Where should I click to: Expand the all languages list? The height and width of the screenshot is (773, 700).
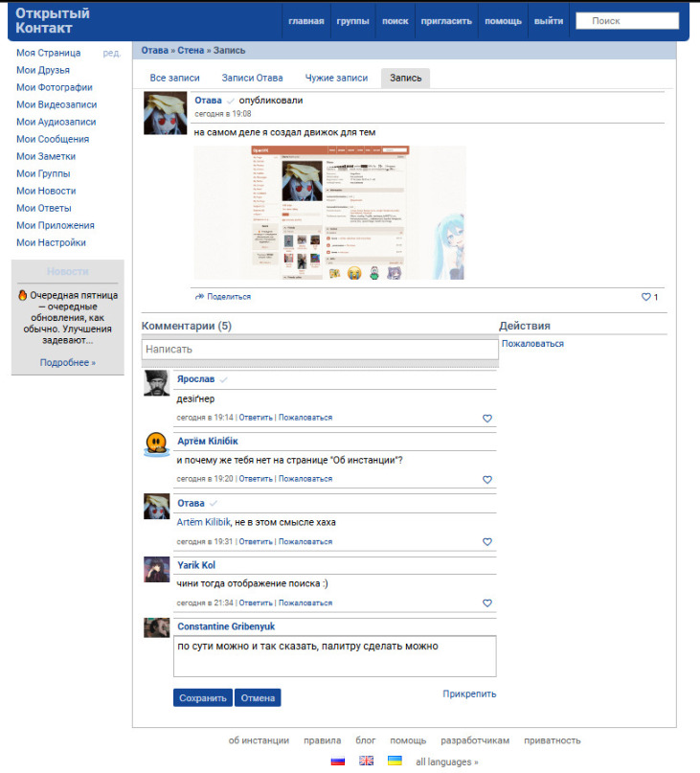coord(446,762)
